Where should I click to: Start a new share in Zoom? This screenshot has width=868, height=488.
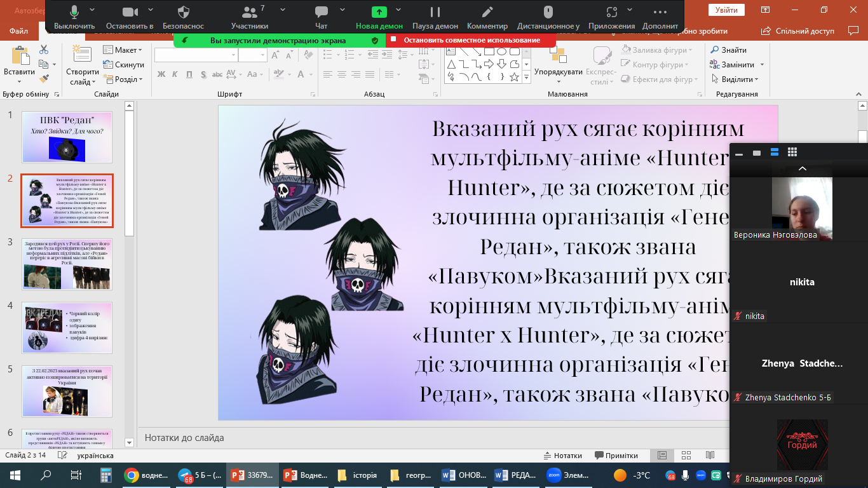coord(379,16)
